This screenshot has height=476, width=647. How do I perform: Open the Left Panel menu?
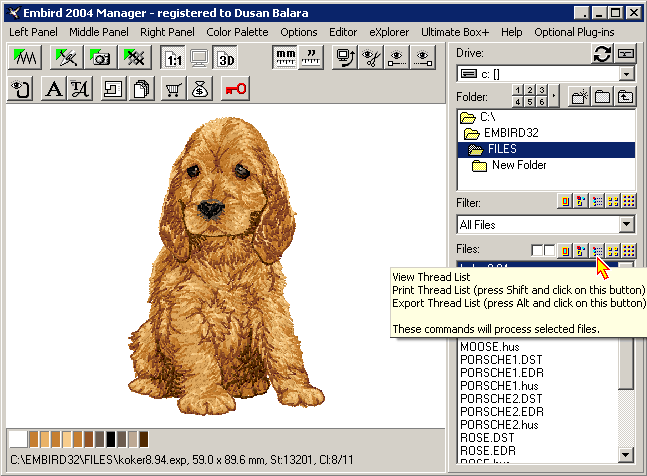tap(33, 32)
